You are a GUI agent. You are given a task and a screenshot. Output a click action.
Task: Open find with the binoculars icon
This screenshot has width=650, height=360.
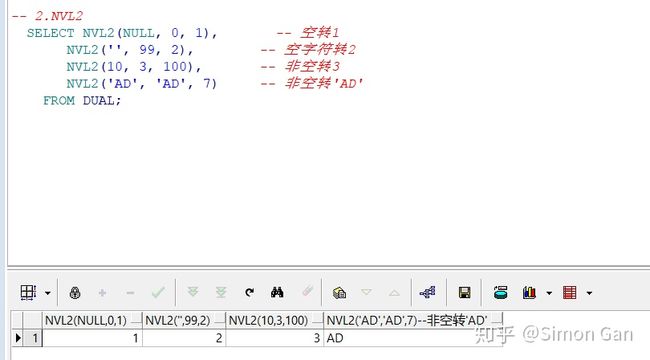pos(277,292)
